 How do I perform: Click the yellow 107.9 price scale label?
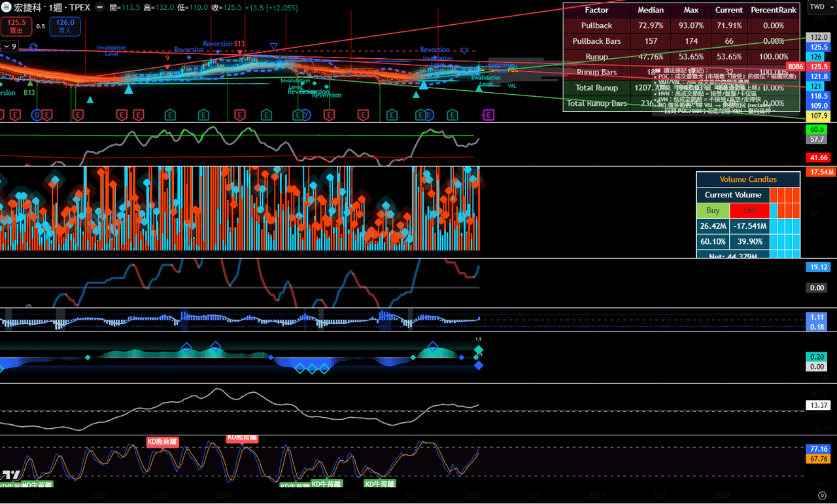[818, 116]
